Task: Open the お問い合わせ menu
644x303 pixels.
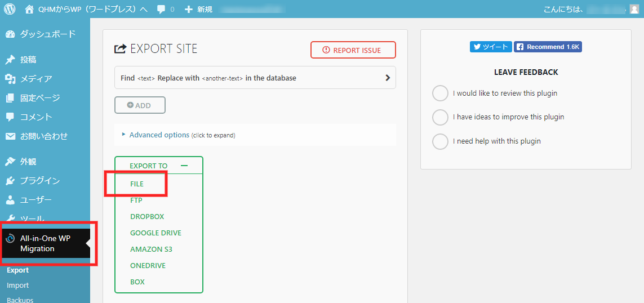Action: point(45,136)
